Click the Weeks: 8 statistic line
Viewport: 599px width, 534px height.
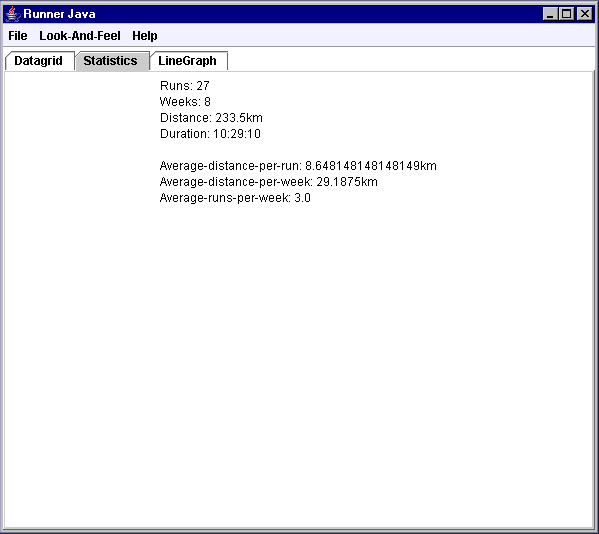point(185,102)
